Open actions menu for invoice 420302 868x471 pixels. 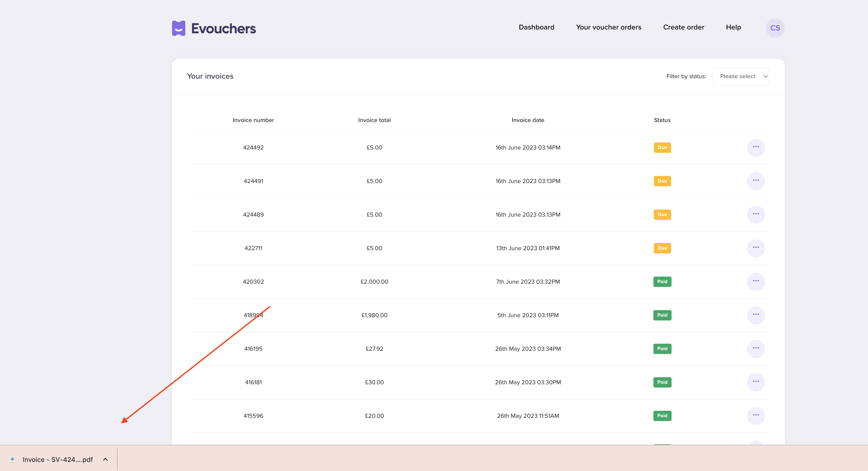tap(756, 281)
